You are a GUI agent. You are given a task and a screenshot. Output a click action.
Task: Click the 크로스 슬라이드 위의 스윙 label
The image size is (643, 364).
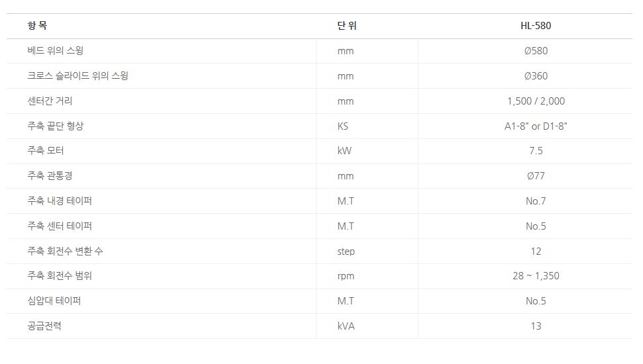pos(77,75)
